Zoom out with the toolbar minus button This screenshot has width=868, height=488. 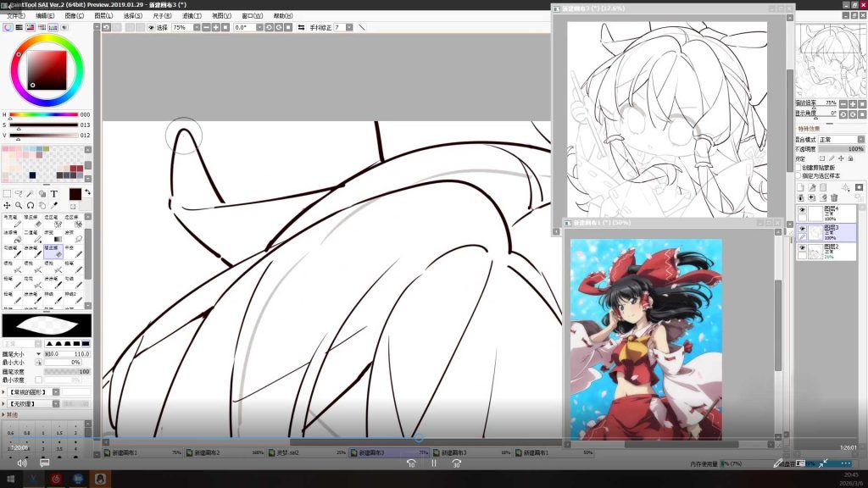[206, 27]
